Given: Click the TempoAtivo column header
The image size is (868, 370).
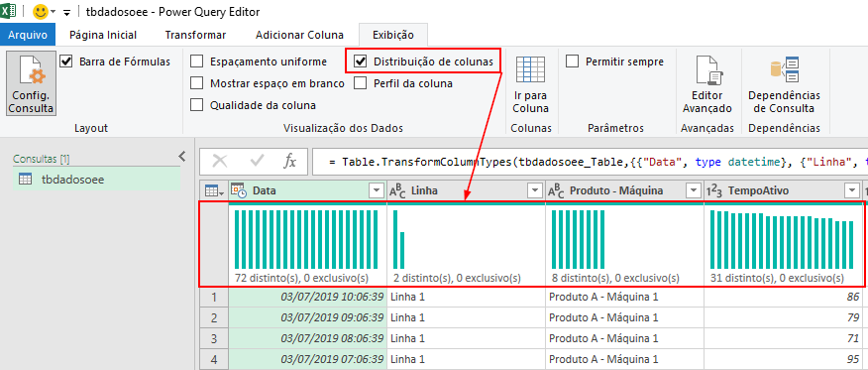Looking at the screenshot, I should [783, 191].
